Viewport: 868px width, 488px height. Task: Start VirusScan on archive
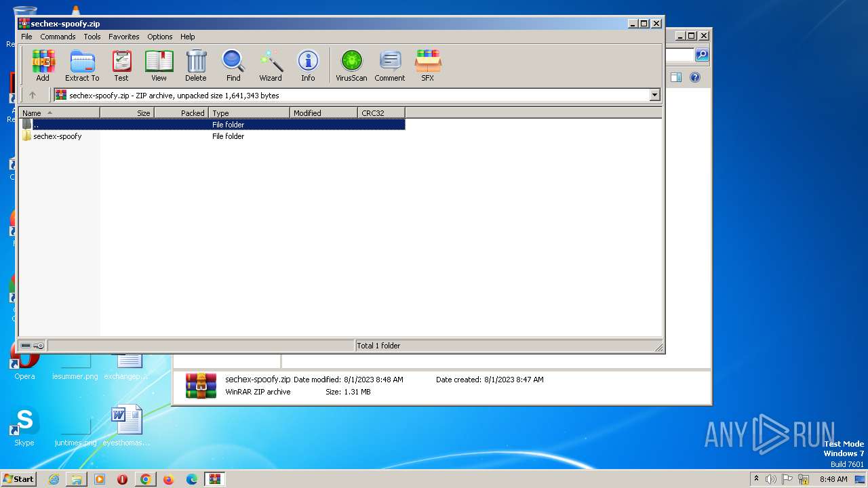[351, 66]
